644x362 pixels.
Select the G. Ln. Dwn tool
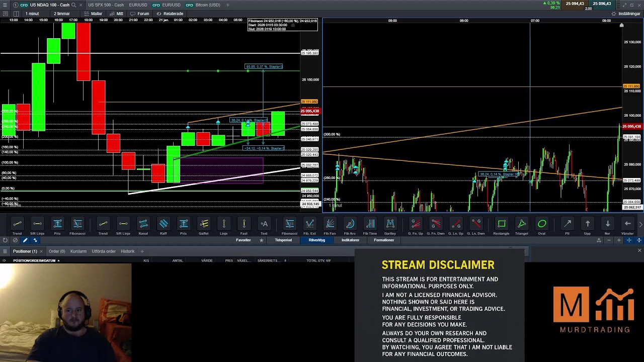tap(476, 226)
